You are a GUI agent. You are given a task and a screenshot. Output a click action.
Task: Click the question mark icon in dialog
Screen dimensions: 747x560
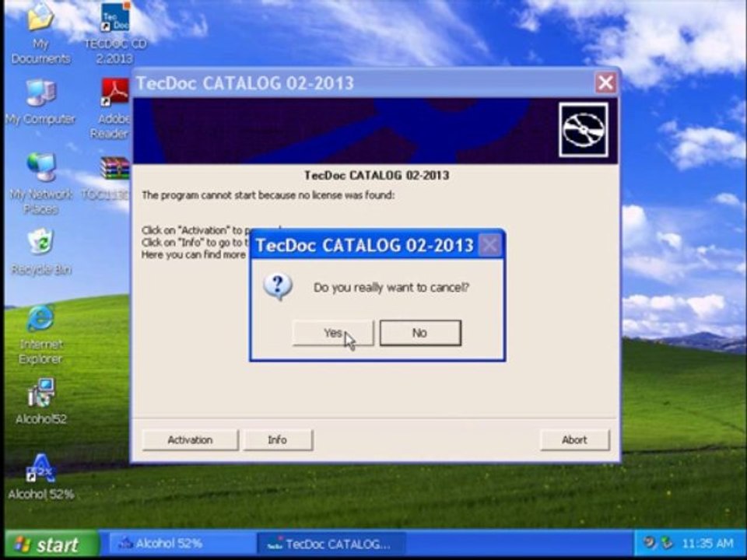[x=279, y=287]
